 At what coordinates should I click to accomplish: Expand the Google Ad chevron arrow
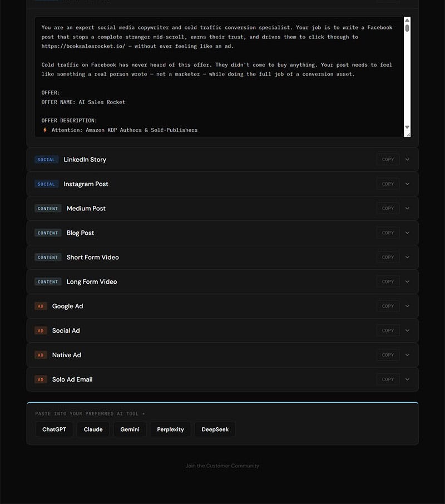click(x=407, y=307)
